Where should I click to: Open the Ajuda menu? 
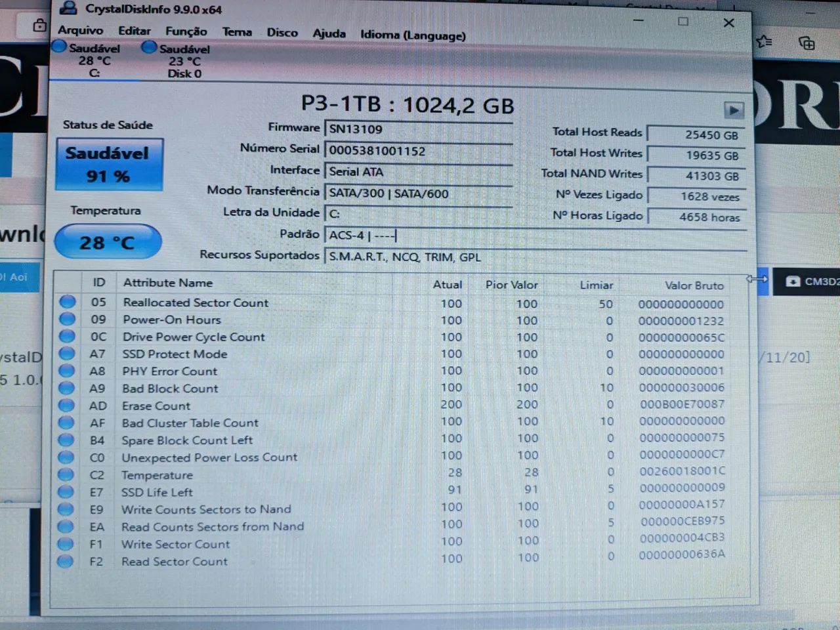pyautogui.click(x=329, y=33)
